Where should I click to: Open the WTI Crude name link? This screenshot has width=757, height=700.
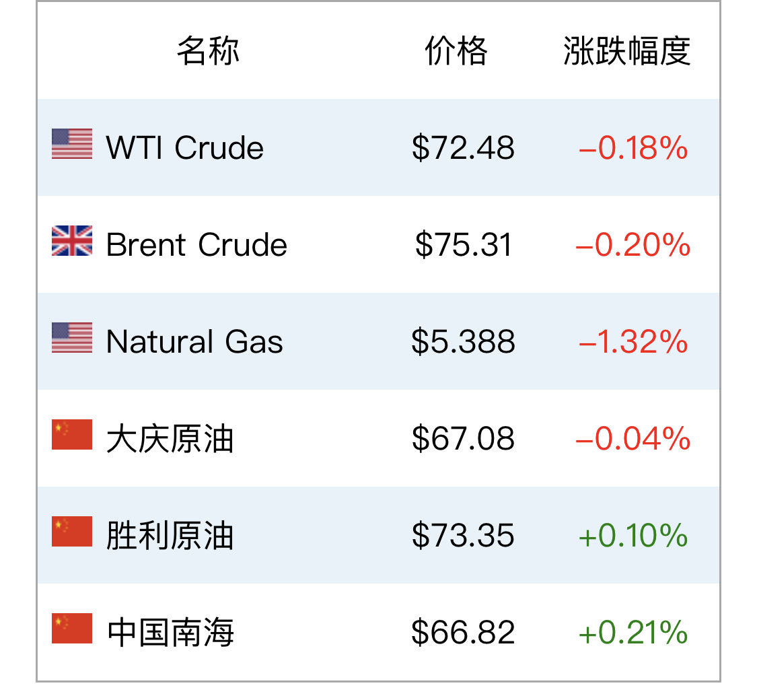pyautogui.click(x=185, y=147)
